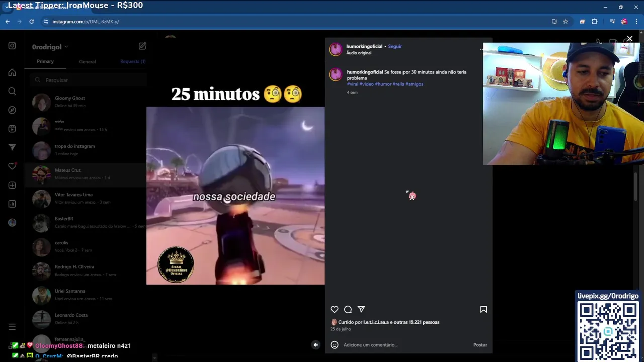Click the Seguir follow link
Image resolution: width=644 pixels, height=362 pixels.
click(x=395, y=46)
